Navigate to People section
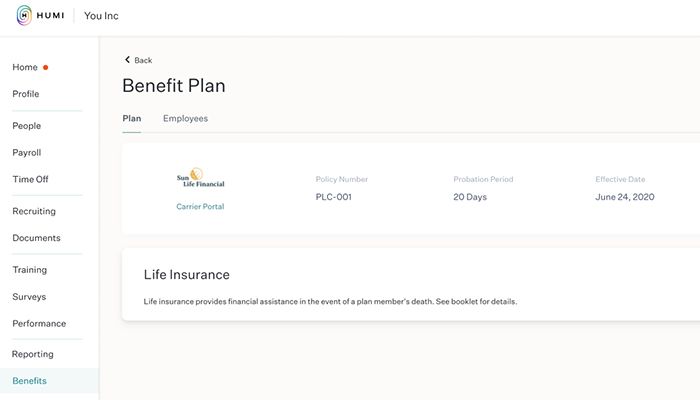Screen dimensions: 700x400 (x=27, y=126)
